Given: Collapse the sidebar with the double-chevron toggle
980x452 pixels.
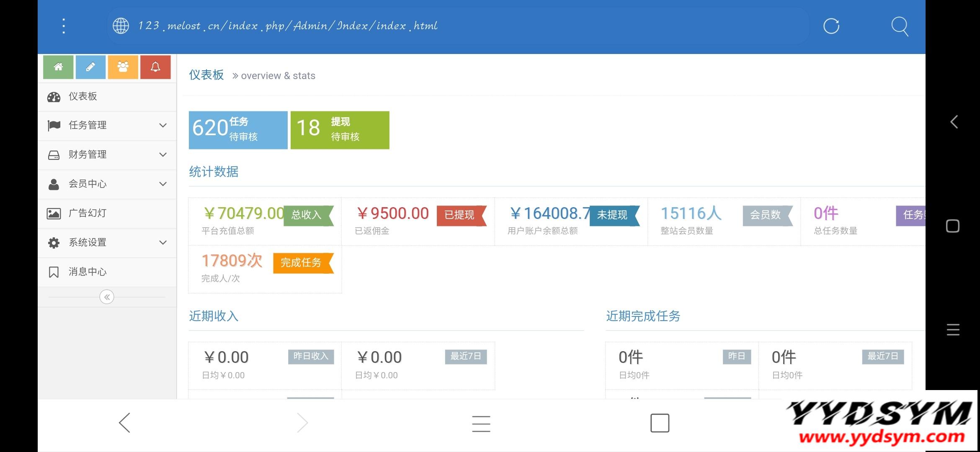Looking at the screenshot, I should click(x=107, y=297).
